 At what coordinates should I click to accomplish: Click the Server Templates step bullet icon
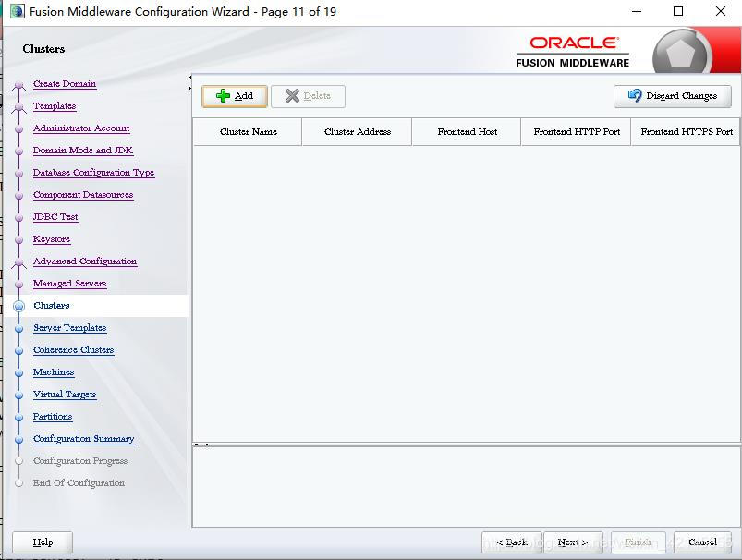point(18,329)
